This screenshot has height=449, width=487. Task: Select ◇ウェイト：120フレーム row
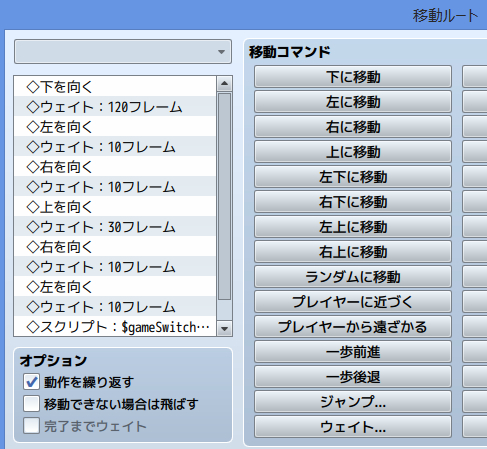coord(115,107)
